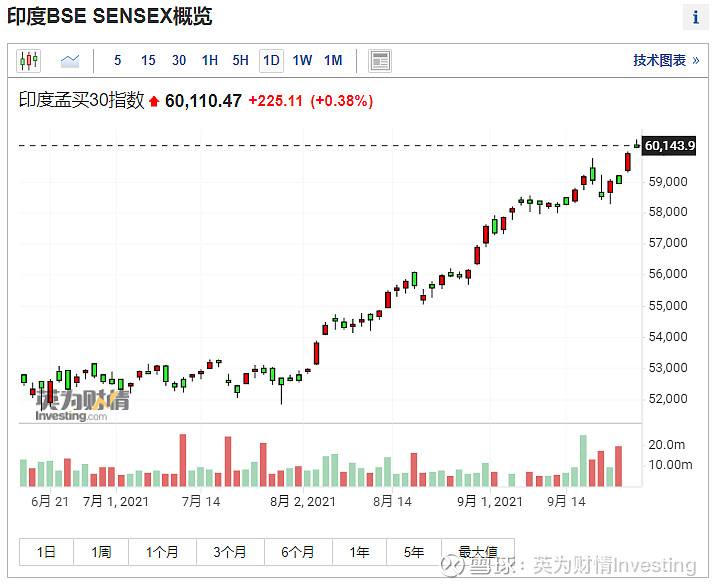Select the 1日 range tab
Screen dimensions: 717x587
pos(46,551)
